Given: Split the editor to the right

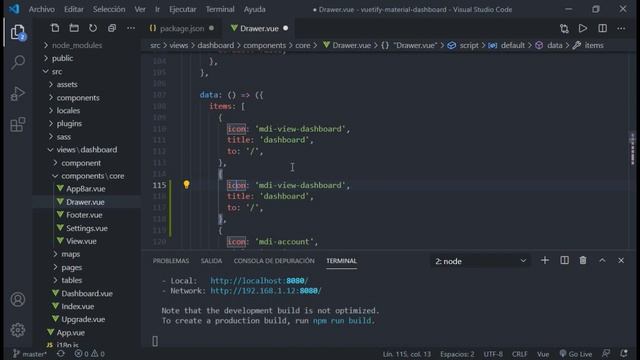Looking at the screenshot, I should click(602, 28).
